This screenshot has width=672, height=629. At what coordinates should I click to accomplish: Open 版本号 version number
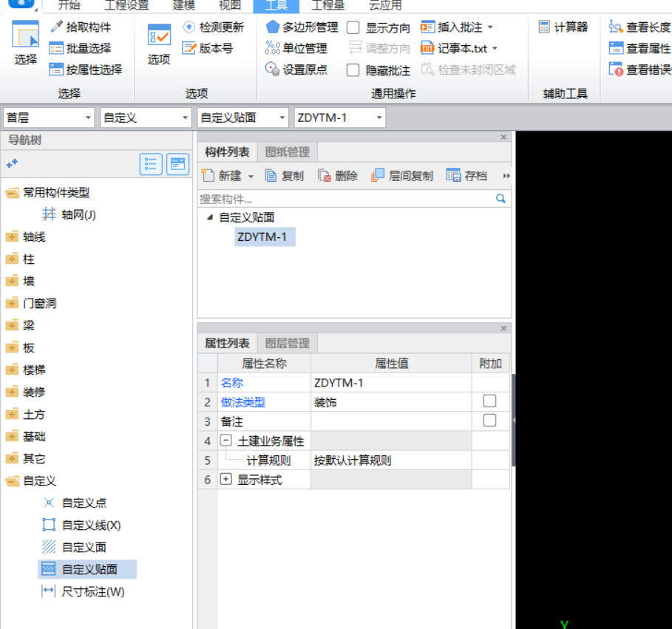pyautogui.click(x=208, y=48)
